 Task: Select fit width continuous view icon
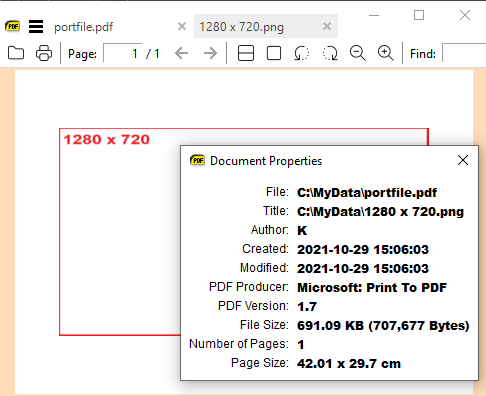tap(246, 53)
